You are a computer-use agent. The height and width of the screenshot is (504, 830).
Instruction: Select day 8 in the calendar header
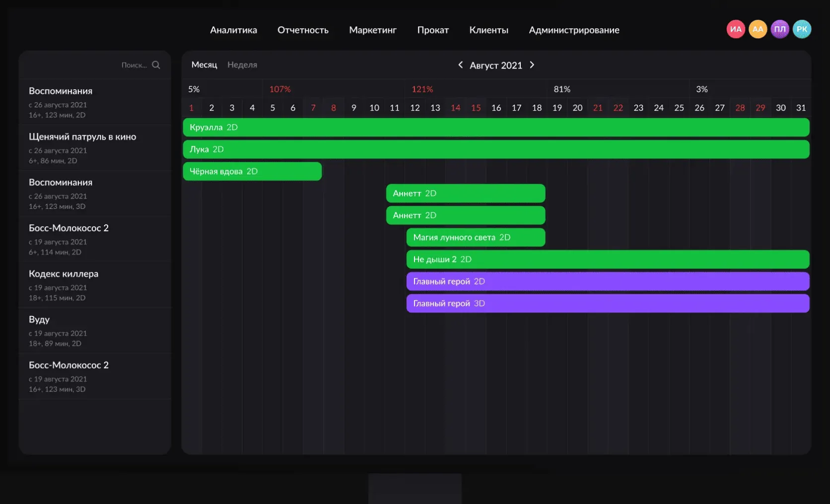[x=334, y=108]
